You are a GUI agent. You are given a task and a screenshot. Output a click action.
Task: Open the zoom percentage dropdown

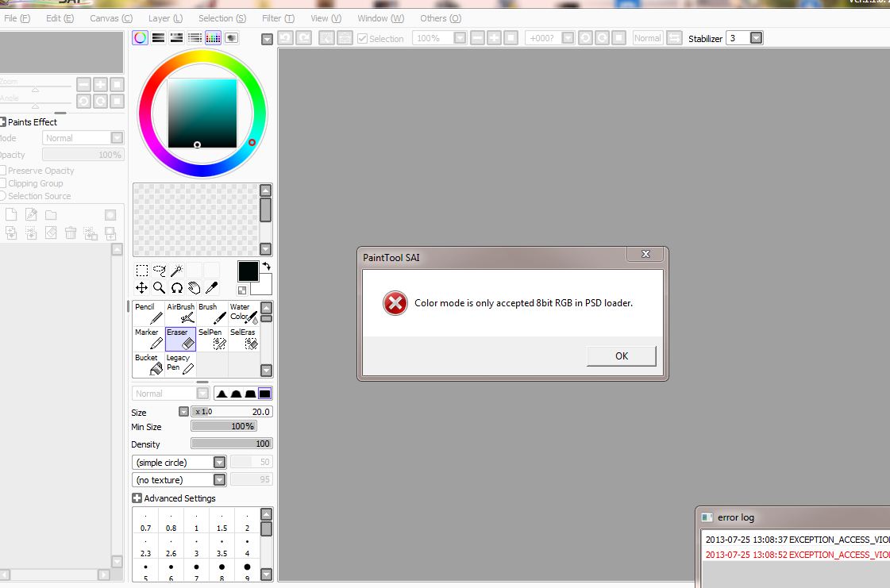(x=460, y=38)
